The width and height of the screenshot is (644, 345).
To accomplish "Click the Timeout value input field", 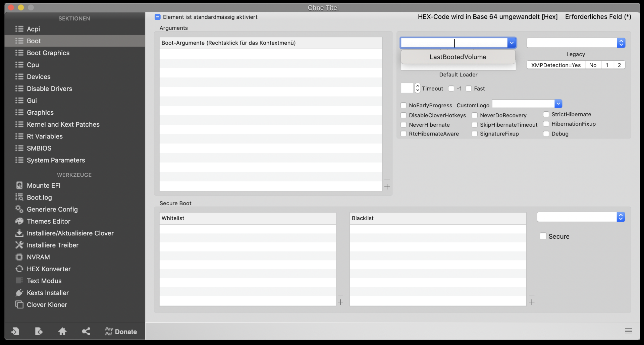I will click(407, 88).
